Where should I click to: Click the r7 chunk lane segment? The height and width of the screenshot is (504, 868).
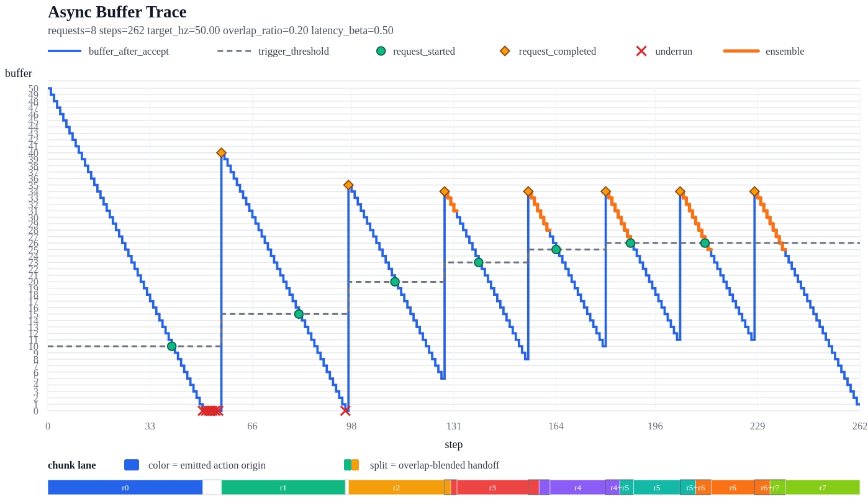coord(822,487)
